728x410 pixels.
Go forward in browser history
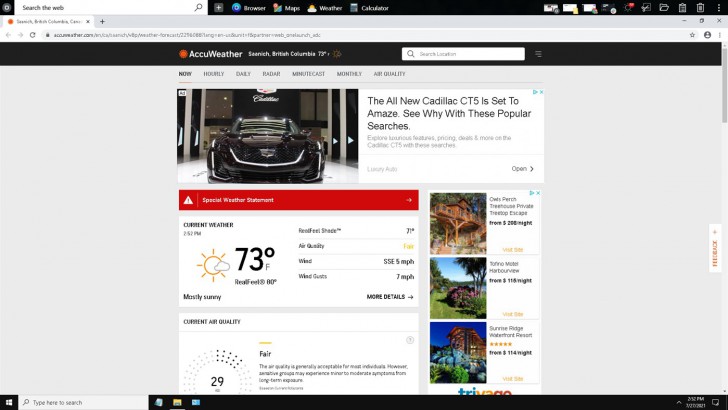click(x=20, y=35)
